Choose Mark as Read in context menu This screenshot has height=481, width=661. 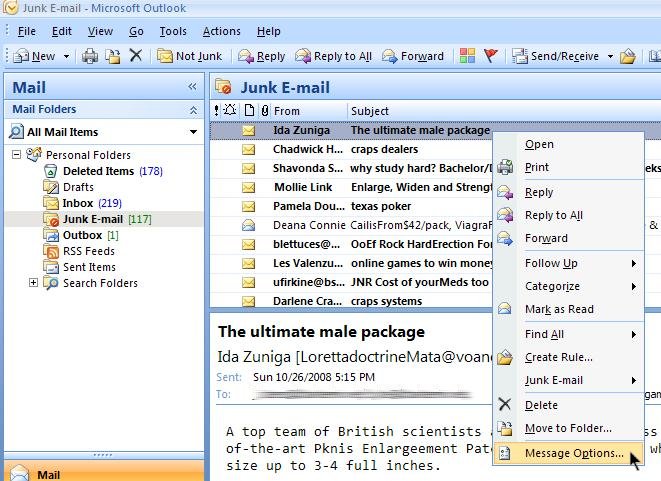click(569, 309)
